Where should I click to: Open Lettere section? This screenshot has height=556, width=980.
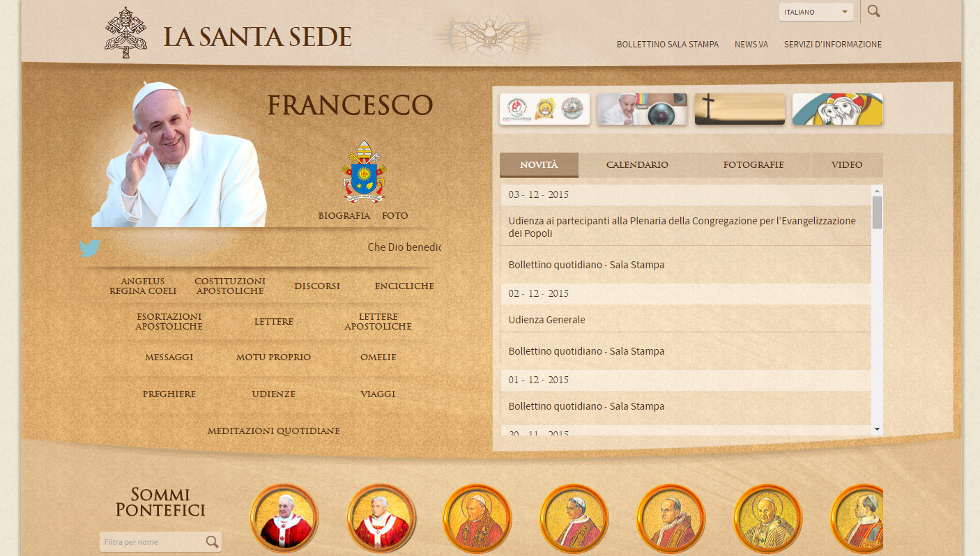tap(274, 322)
